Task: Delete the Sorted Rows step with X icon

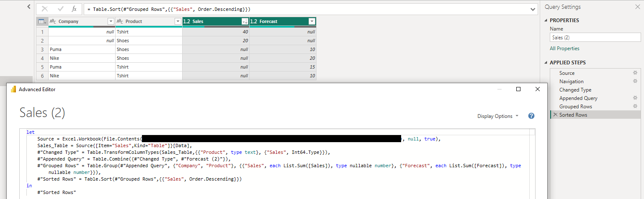Action: click(x=555, y=115)
